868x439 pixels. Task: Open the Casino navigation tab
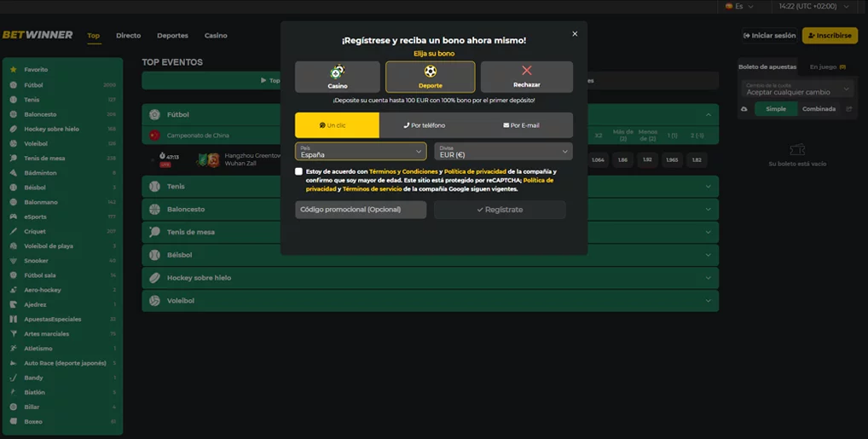[216, 36]
